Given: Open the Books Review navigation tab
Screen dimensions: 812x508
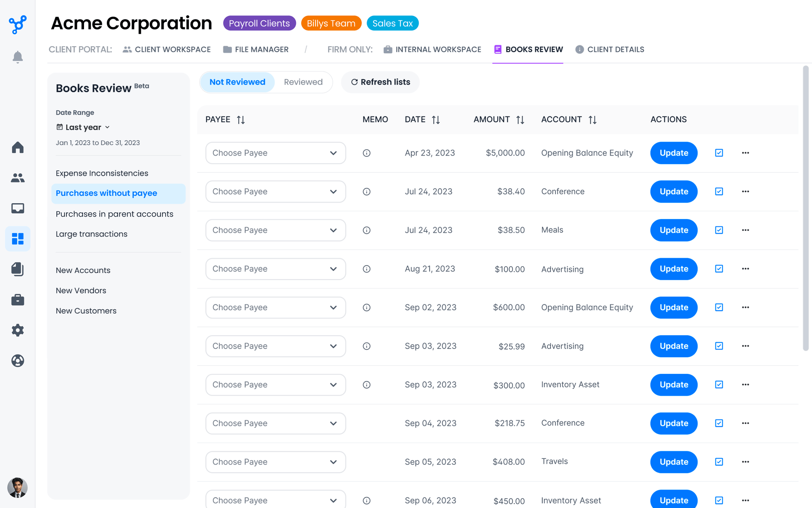Looking at the screenshot, I should pyautogui.click(x=528, y=49).
